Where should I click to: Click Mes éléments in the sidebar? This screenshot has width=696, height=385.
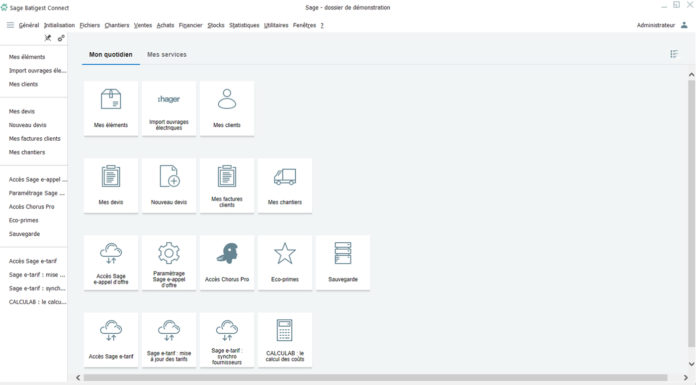click(x=27, y=57)
